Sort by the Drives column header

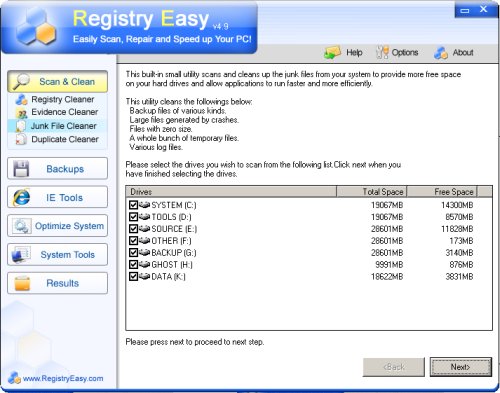[x=231, y=192]
